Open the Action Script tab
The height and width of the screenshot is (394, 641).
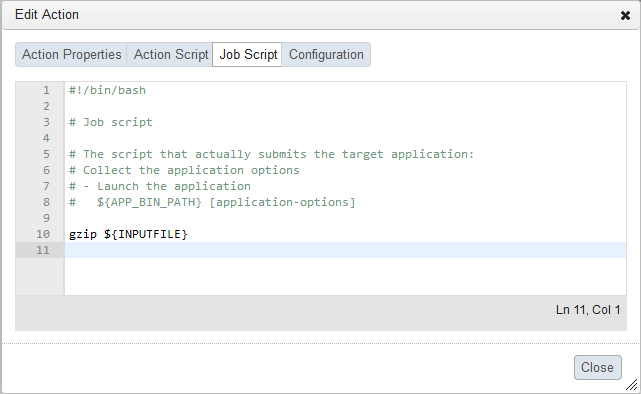click(x=171, y=54)
